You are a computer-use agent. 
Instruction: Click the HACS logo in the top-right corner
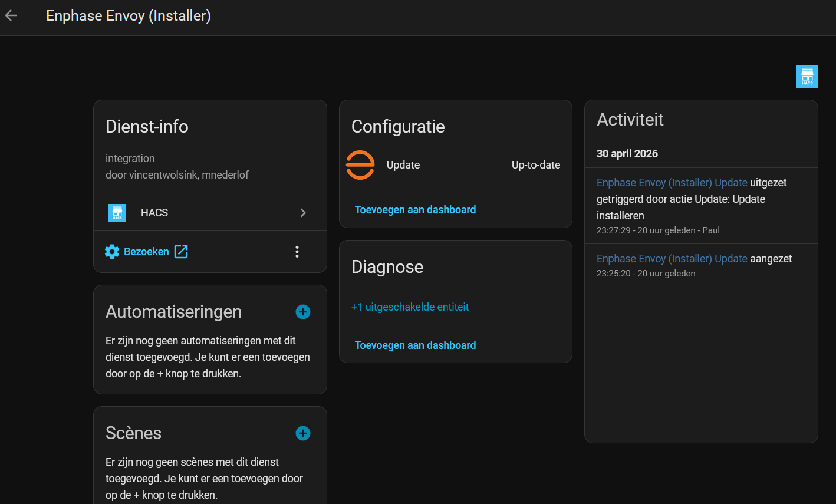[x=807, y=77]
